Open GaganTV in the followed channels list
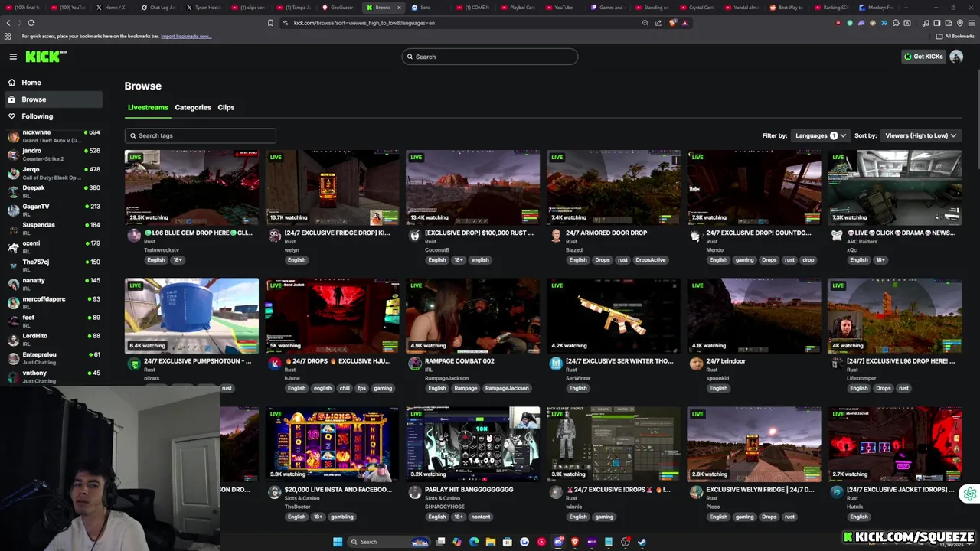Viewport: 980px width, 551px height. point(54,210)
